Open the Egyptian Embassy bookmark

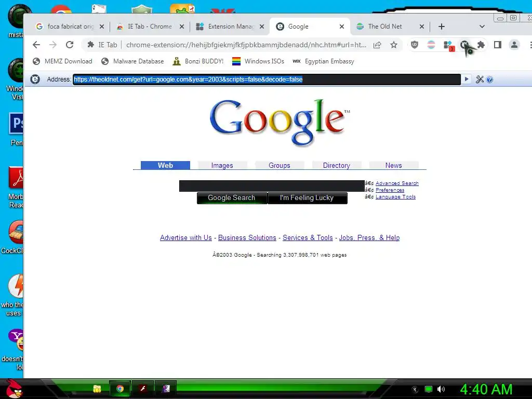pos(323,61)
